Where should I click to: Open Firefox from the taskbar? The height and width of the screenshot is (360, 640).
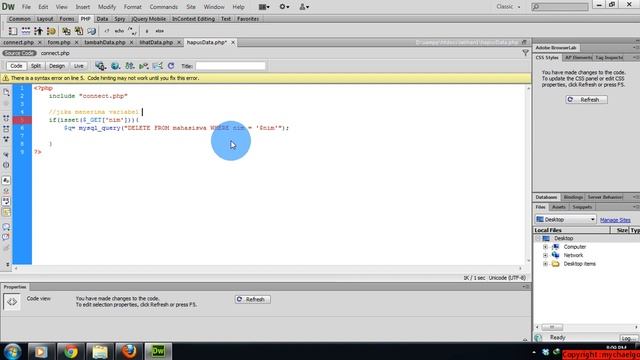click(x=129, y=351)
